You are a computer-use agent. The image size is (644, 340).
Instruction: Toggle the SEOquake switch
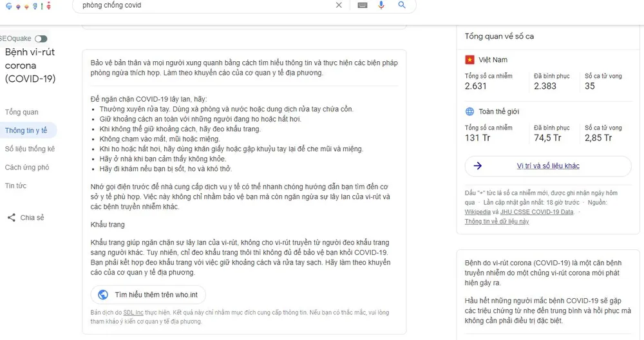tap(41, 39)
